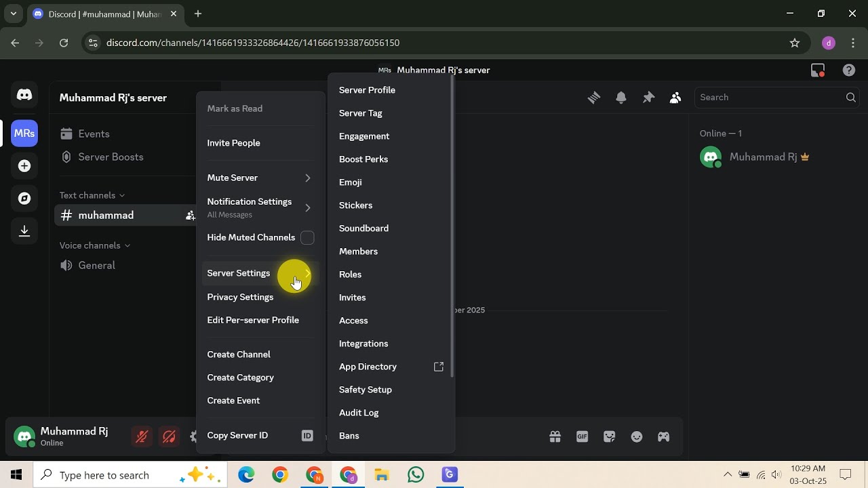868x488 pixels.
Task: Bookmark this page with star icon
Action: (x=795, y=43)
